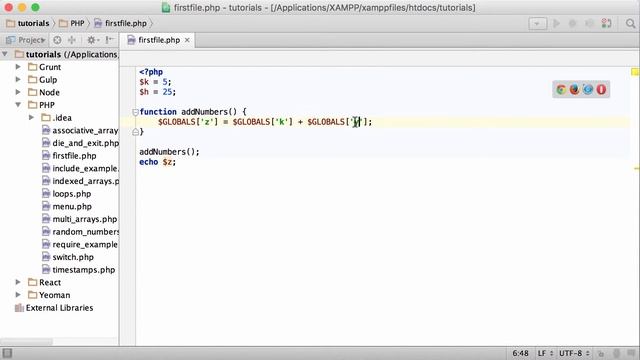The image size is (640, 360).
Task: Click the function end fold marker
Action: tap(135, 132)
